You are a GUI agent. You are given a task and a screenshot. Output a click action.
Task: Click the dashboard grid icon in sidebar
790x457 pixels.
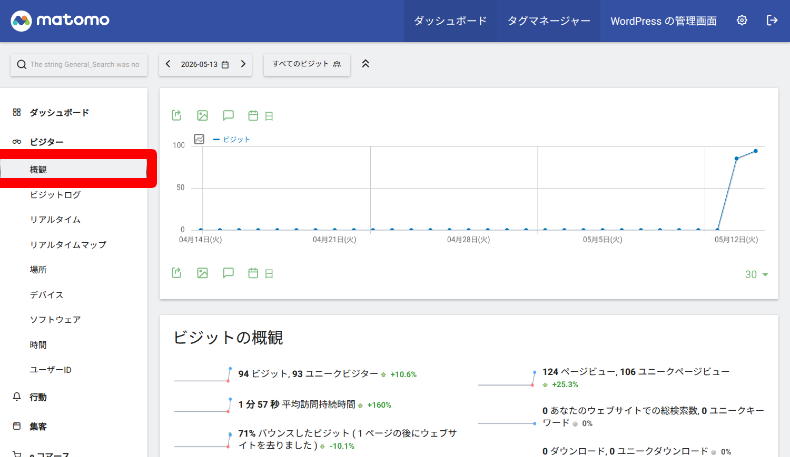17,112
